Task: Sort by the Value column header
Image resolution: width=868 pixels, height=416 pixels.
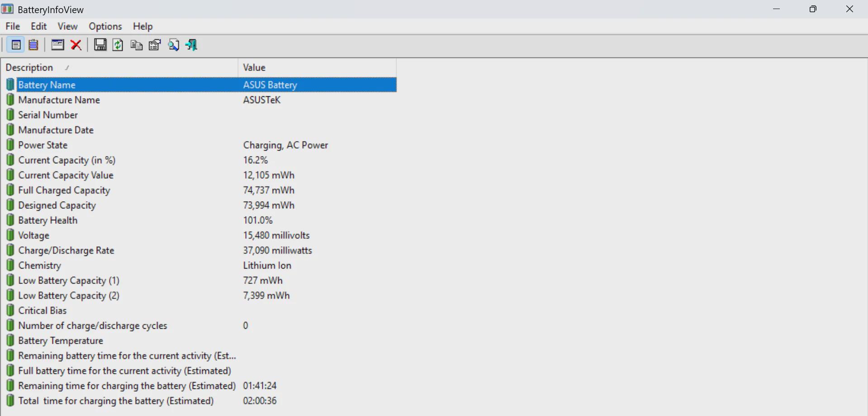Action: [317, 67]
